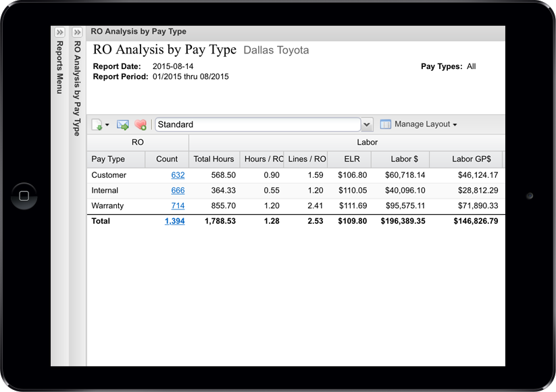The height and width of the screenshot is (392, 556).
Task: Click the Manage Layout grid icon
Action: coord(384,124)
